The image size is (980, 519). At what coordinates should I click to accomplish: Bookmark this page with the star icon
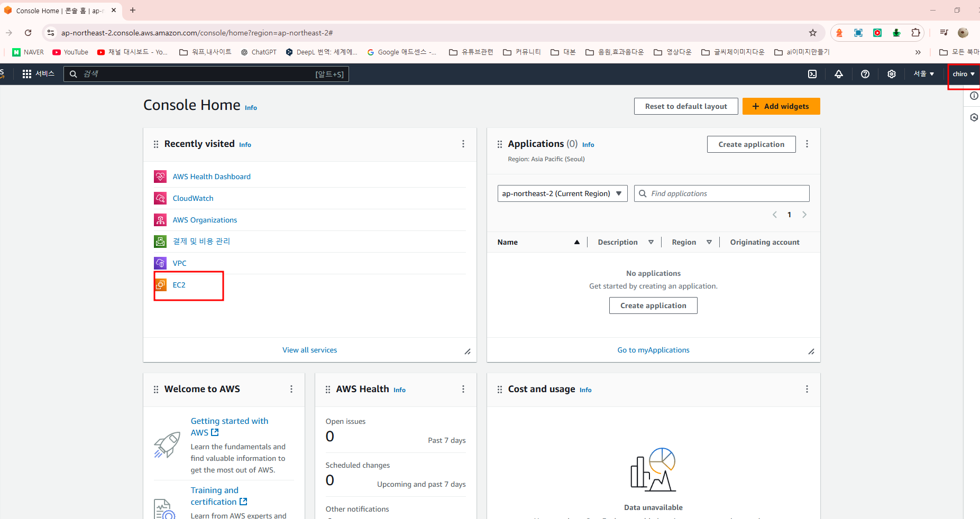[813, 33]
